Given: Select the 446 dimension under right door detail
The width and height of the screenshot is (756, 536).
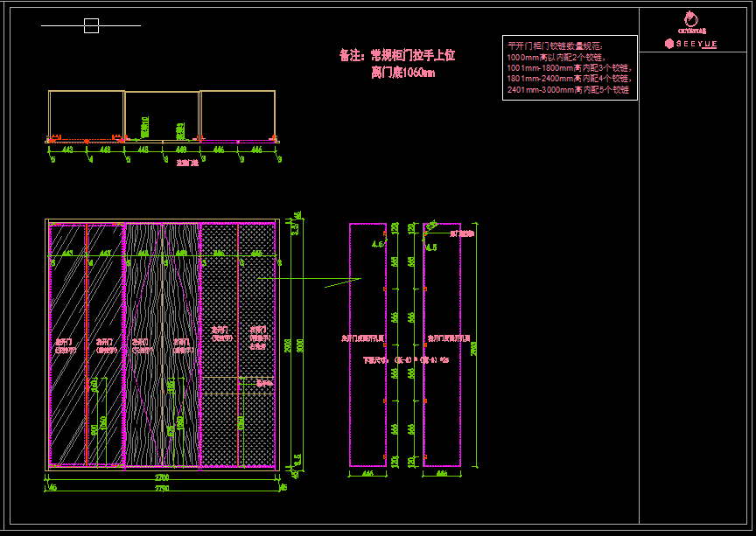Looking at the screenshot, I should [442, 474].
